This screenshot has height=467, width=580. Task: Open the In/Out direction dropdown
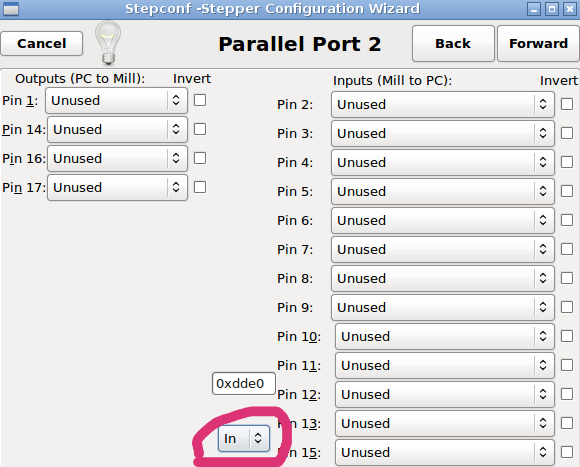click(244, 439)
